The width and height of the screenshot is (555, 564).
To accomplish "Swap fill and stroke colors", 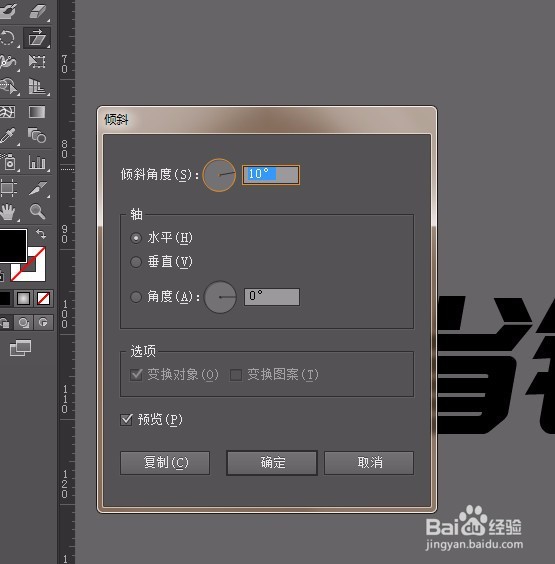I will point(41,234).
